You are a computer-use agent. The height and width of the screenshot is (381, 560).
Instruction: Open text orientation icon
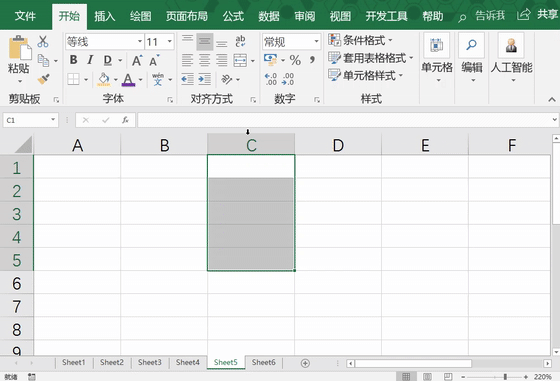226,79
